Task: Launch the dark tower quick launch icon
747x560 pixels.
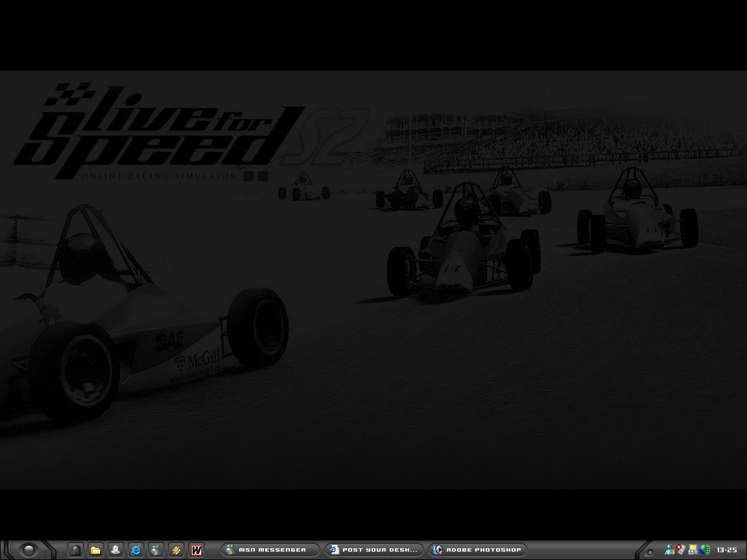Action: pos(76,550)
